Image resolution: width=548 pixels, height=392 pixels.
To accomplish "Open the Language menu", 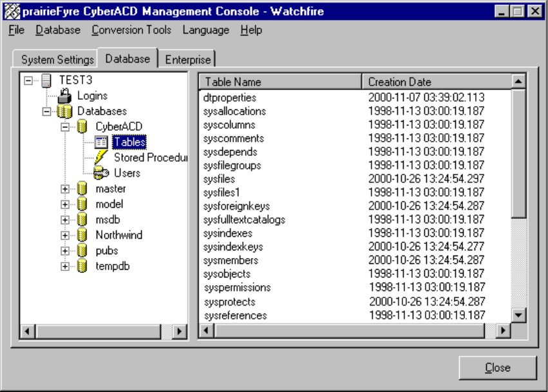I will (206, 30).
